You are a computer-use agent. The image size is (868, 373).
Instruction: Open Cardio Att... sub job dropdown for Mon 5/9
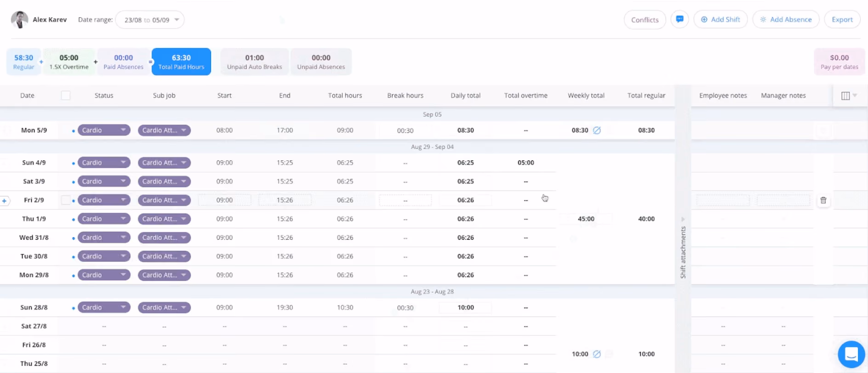click(x=164, y=130)
